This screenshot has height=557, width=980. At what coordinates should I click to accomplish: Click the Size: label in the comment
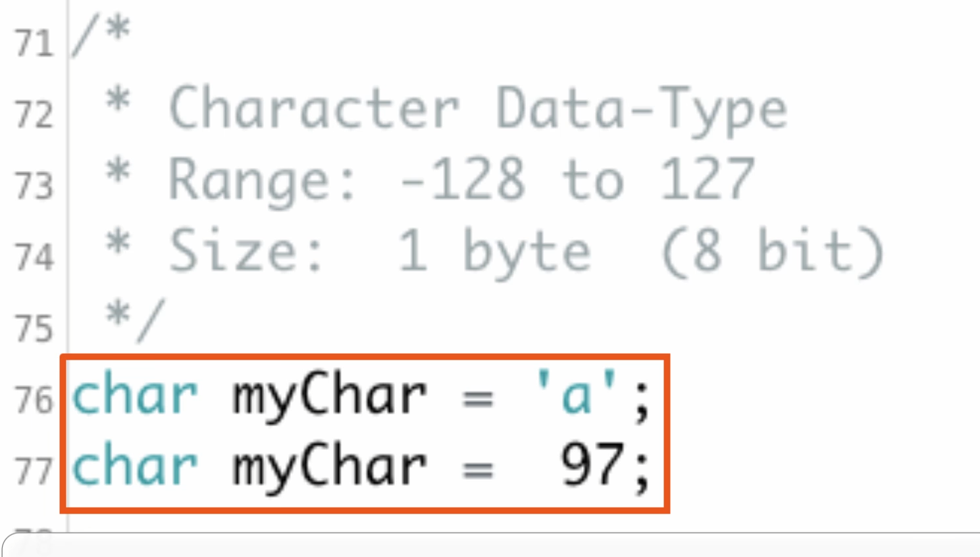coord(247,251)
